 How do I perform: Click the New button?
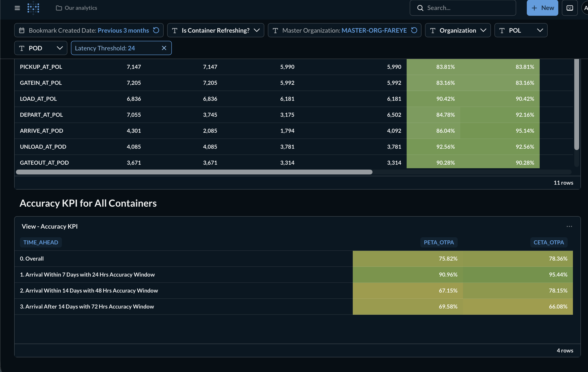click(542, 8)
